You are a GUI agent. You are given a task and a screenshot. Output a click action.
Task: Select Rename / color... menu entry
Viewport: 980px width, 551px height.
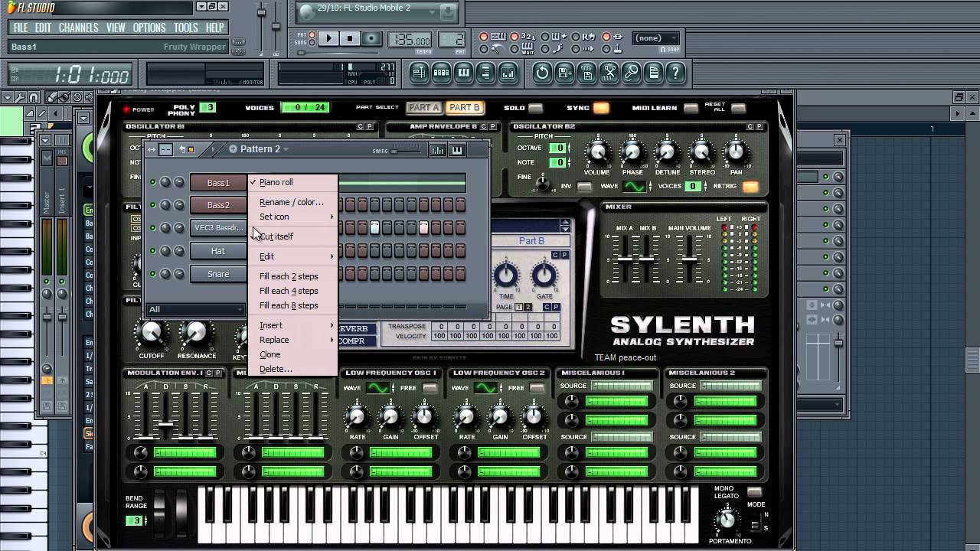tap(292, 202)
